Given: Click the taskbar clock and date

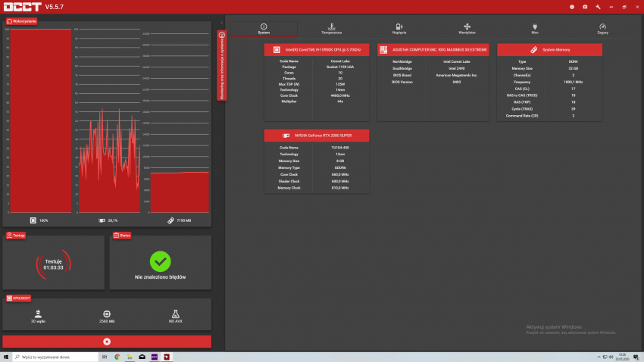Looking at the screenshot, I should pos(622,357).
